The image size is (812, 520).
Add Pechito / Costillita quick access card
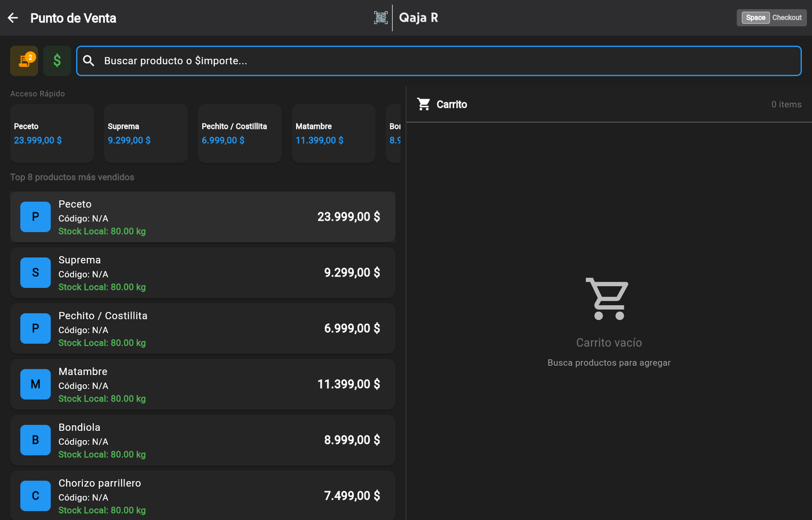pyautogui.click(x=240, y=133)
